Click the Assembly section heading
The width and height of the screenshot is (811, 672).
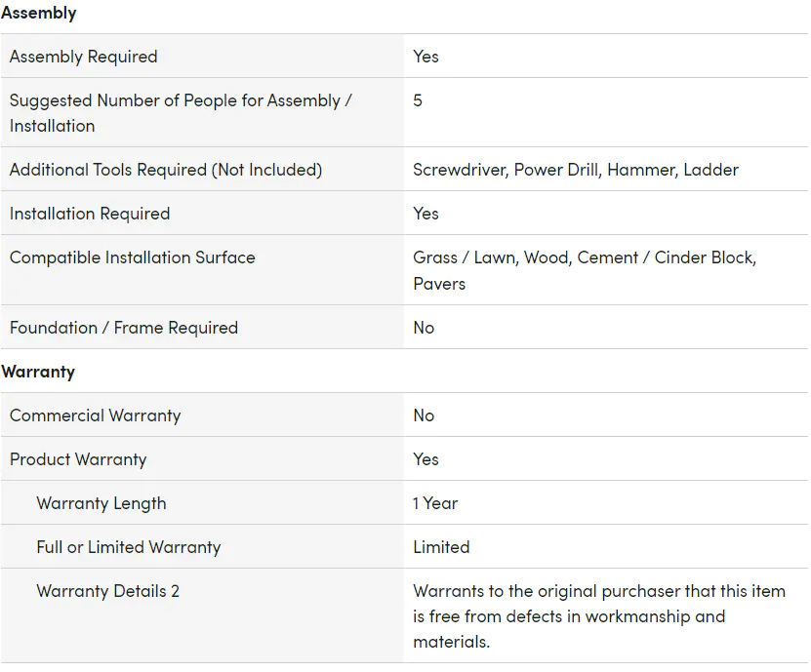click(x=39, y=14)
